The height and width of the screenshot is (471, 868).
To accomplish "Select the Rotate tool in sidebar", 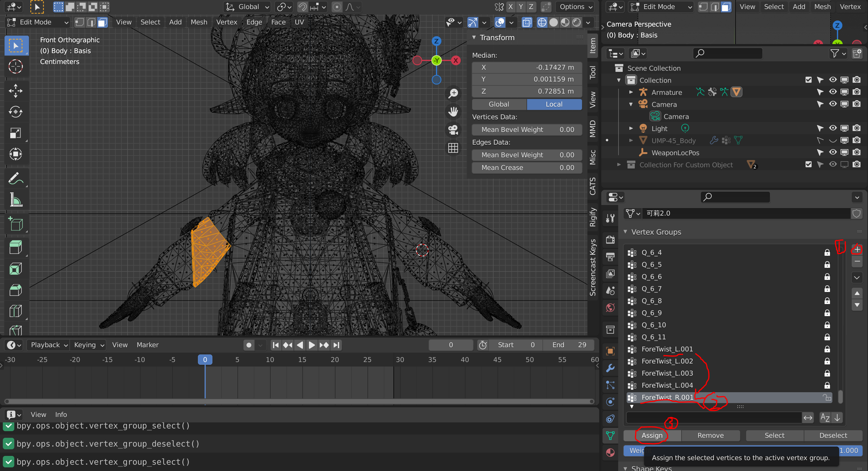I will [x=16, y=112].
